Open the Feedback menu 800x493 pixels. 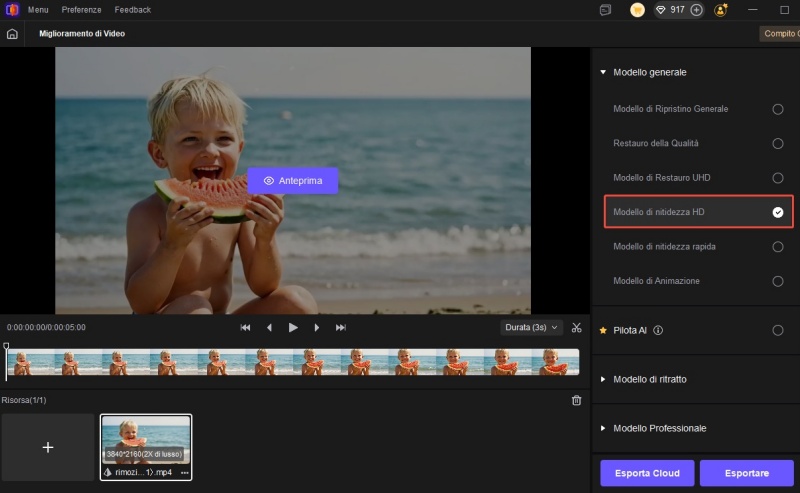click(133, 10)
